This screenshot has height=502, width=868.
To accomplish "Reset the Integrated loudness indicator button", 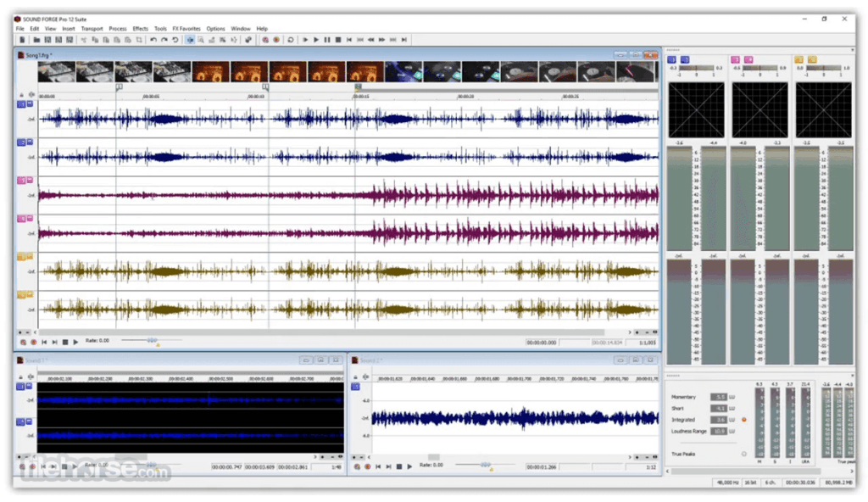I will point(743,420).
